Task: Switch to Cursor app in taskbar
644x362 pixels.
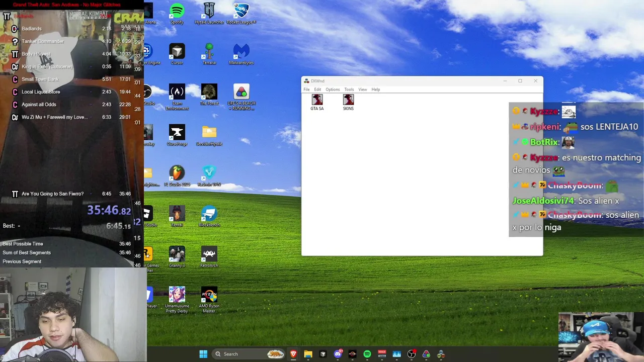Action: (x=323, y=354)
